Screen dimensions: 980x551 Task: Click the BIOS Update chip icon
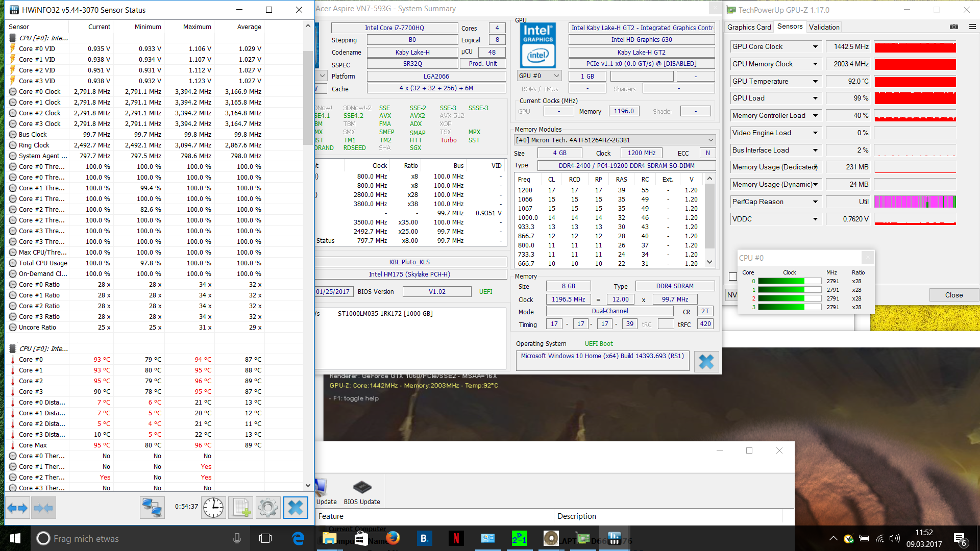click(362, 488)
